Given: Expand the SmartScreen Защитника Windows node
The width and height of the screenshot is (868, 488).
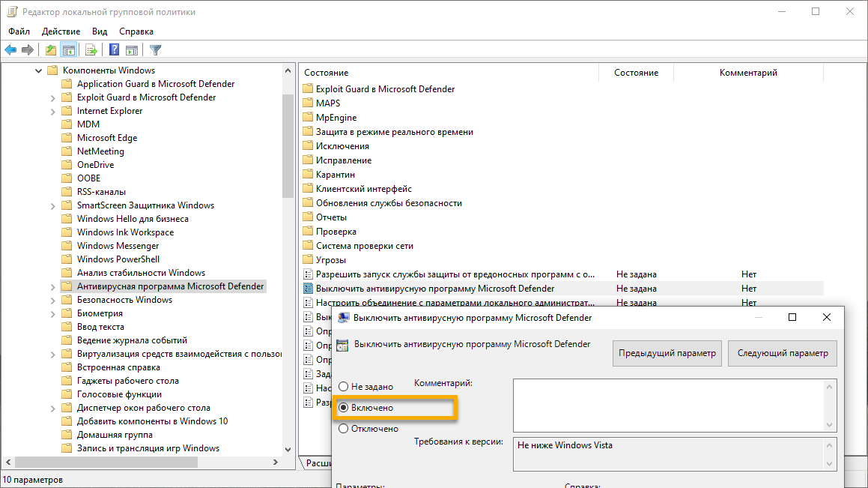Looking at the screenshot, I should 52,205.
